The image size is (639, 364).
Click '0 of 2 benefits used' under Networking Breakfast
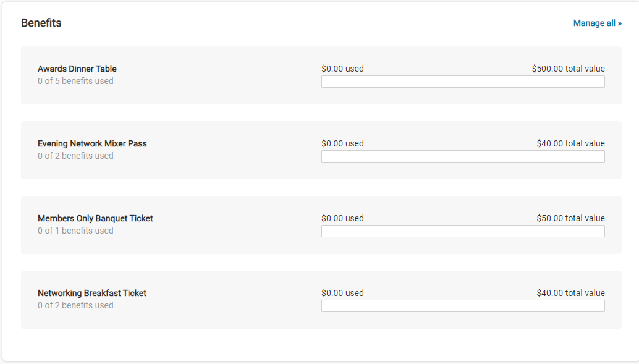(x=75, y=306)
